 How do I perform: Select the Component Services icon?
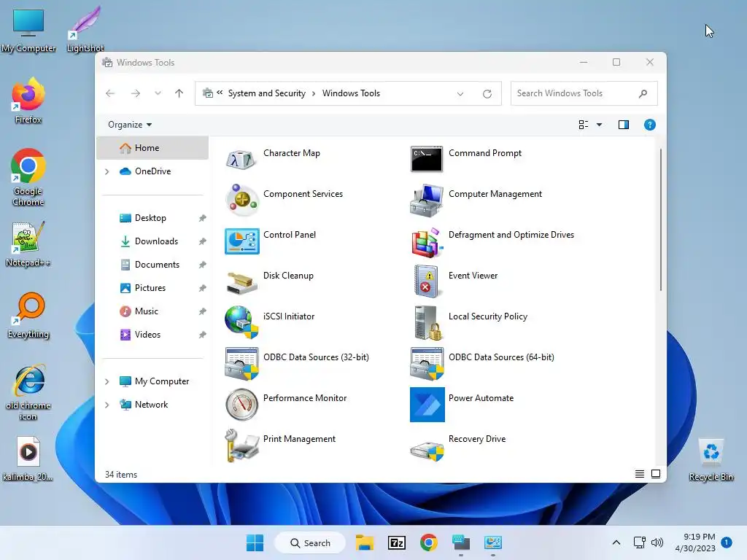point(241,200)
